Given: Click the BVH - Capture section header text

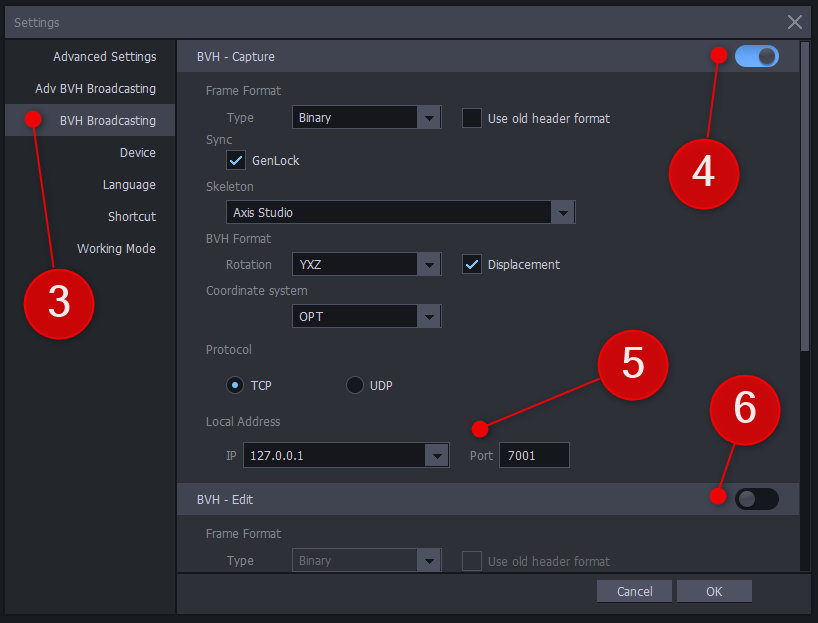Looking at the screenshot, I should pos(236,56).
